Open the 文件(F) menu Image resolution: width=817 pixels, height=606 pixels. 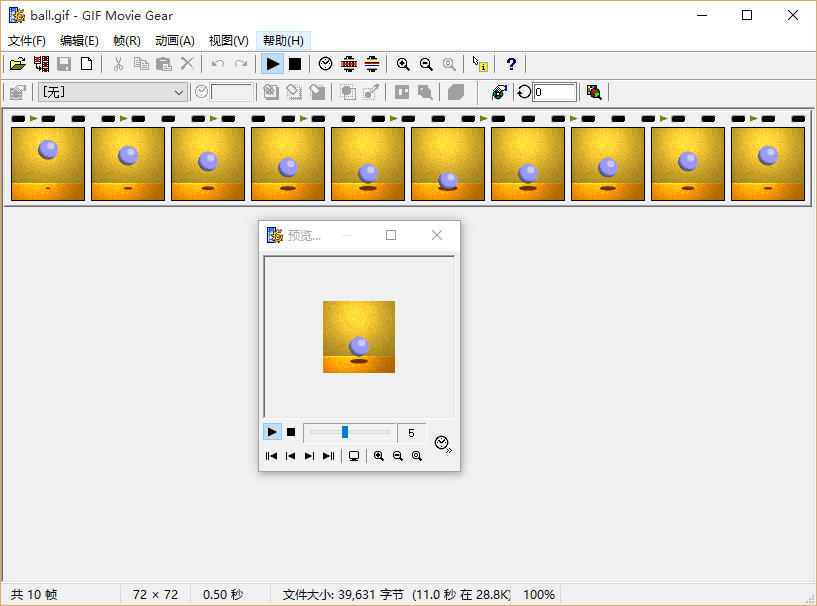(27, 41)
